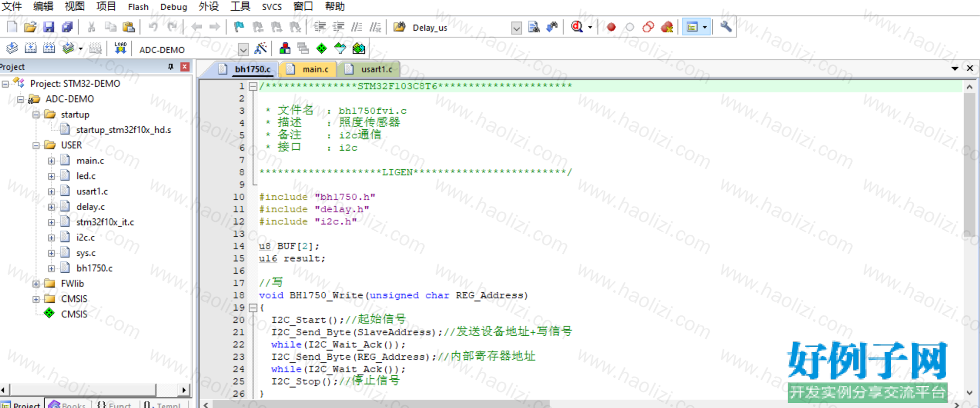This screenshot has height=408, width=980.
Task: Click the indent selected lines icon
Action: click(320, 27)
